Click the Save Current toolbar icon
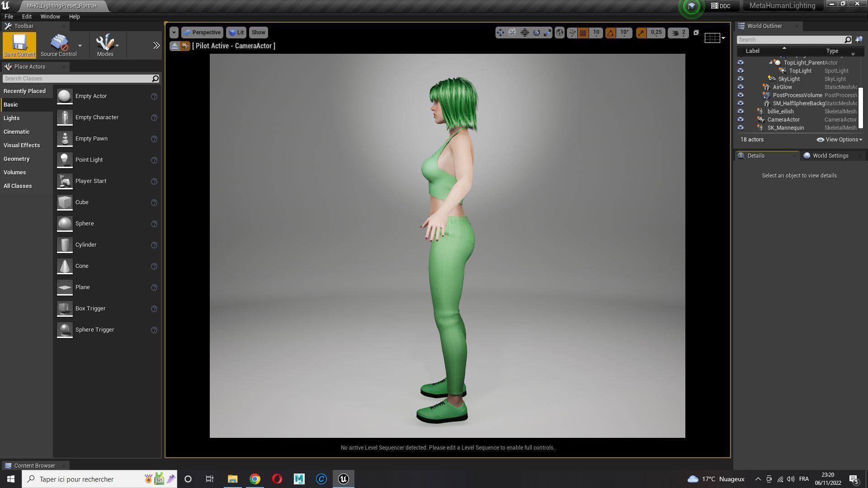The image size is (868, 488). click(19, 45)
